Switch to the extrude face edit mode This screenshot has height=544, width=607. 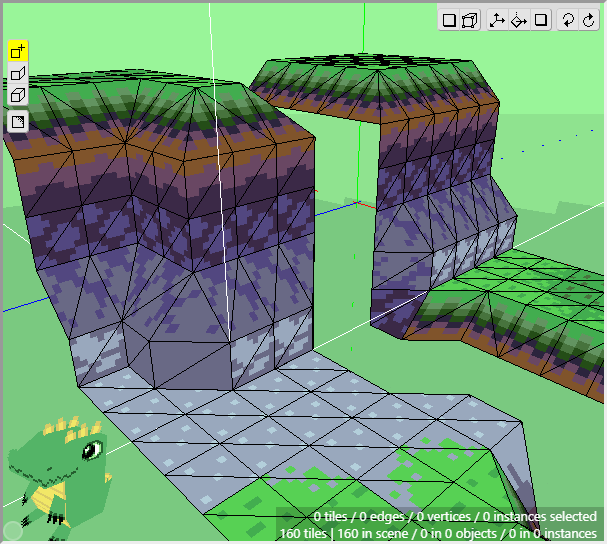[18, 74]
